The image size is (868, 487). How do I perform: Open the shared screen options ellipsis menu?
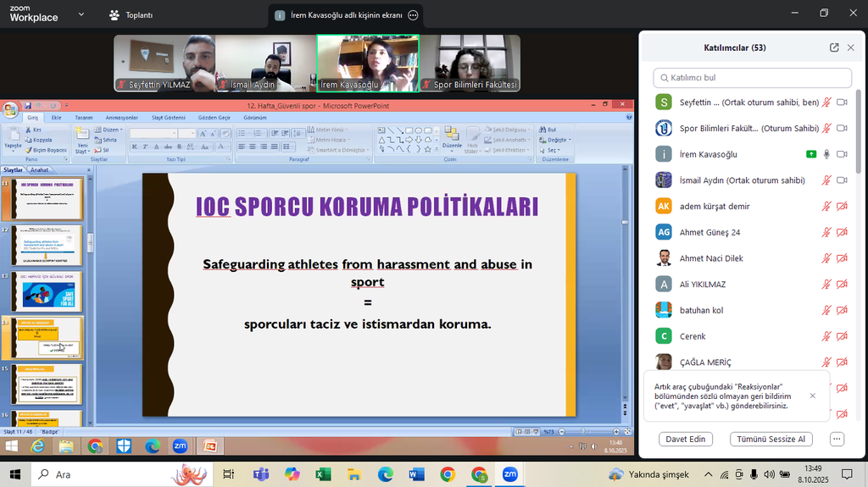point(413,15)
